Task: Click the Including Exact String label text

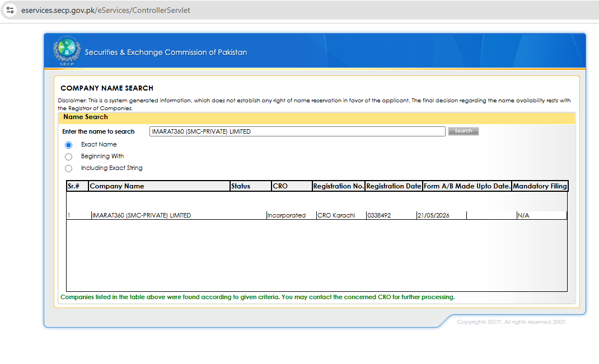Action: pyautogui.click(x=112, y=168)
